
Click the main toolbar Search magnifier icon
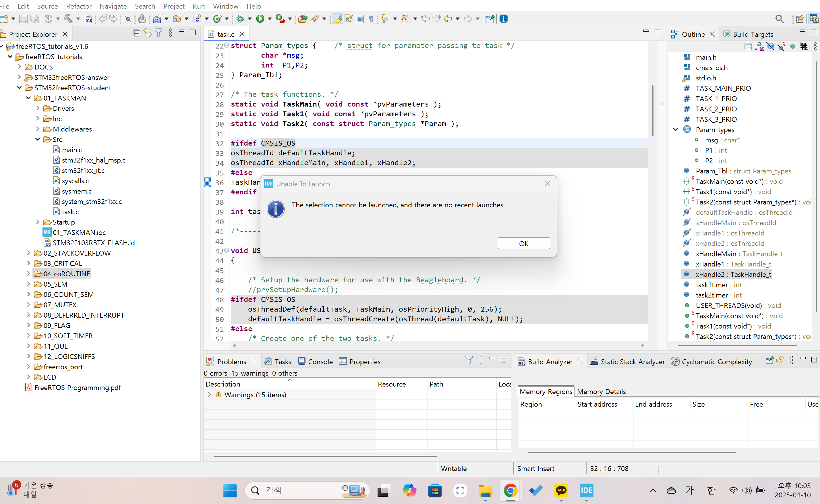click(x=779, y=19)
